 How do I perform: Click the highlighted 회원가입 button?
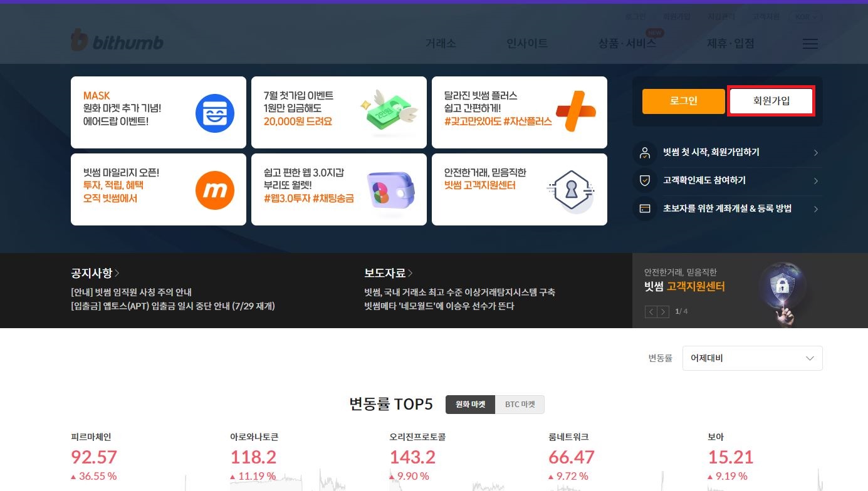[x=770, y=101]
